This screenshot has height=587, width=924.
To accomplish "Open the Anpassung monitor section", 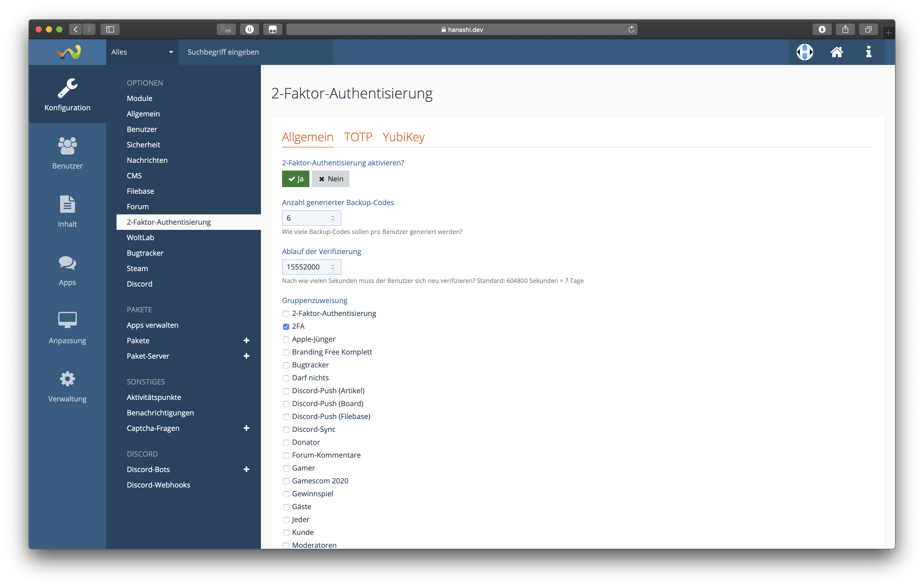I will point(68,328).
